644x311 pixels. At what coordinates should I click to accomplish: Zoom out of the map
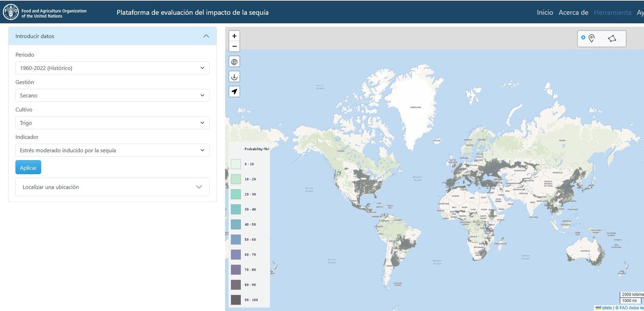234,46
